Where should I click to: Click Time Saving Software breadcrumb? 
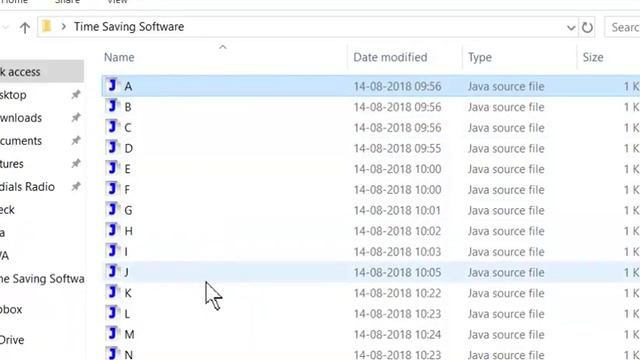129,27
